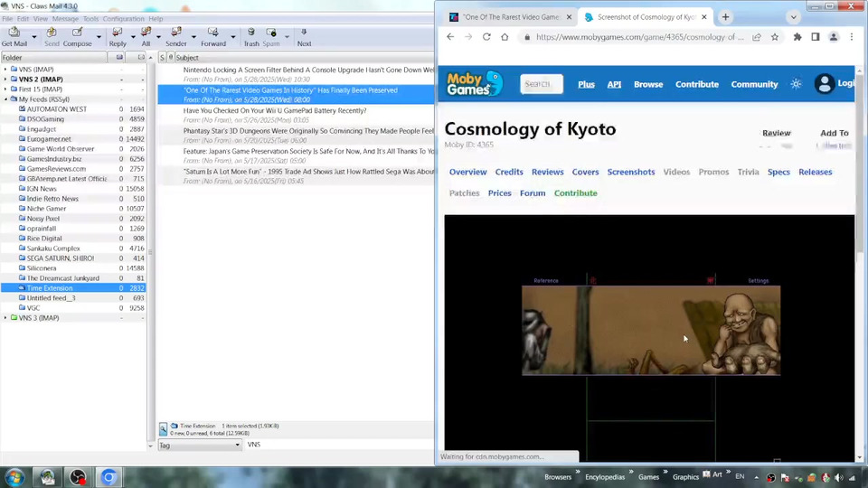This screenshot has width=868, height=488.
Task: Open Forward dropdown arrow
Action: coord(233,37)
